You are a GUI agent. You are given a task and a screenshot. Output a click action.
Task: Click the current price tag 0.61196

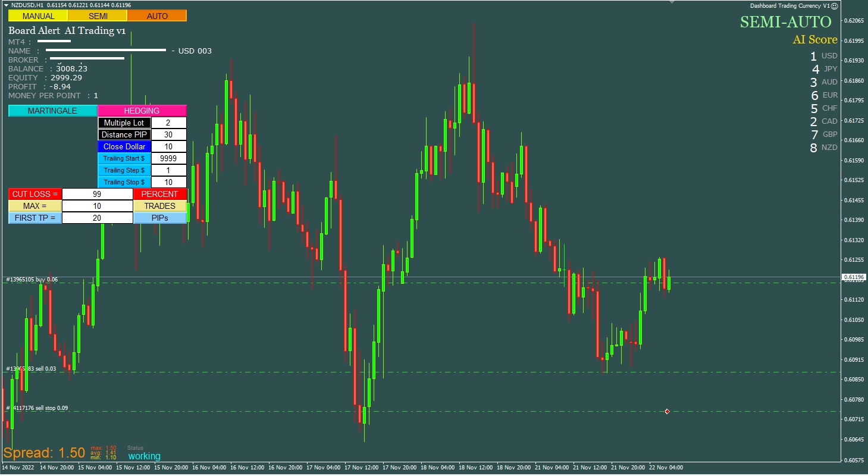(x=854, y=277)
